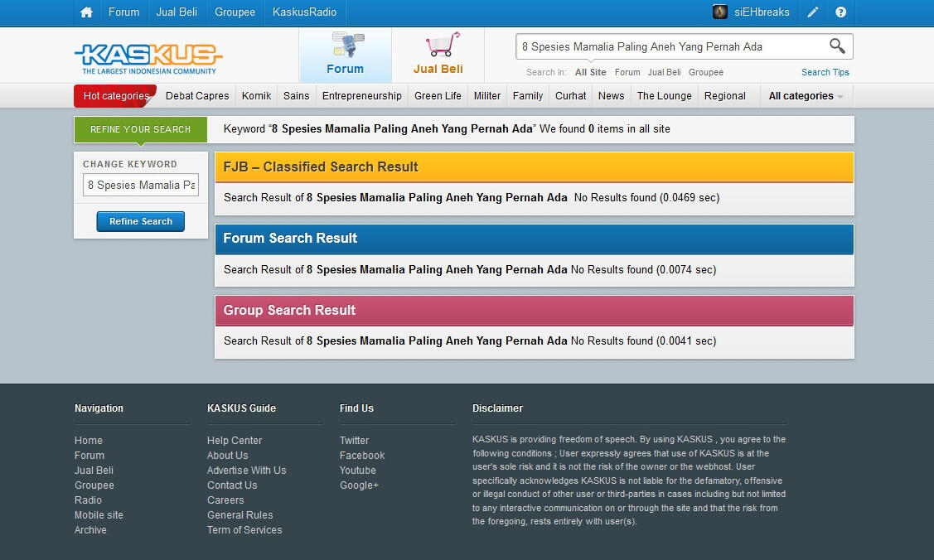Open KaskusRadio in the top bar
The image size is (934, 560).
coord(304,12)
